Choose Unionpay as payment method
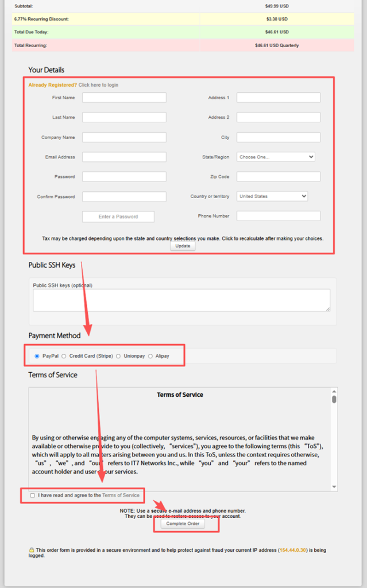 [x=118, y=356]
